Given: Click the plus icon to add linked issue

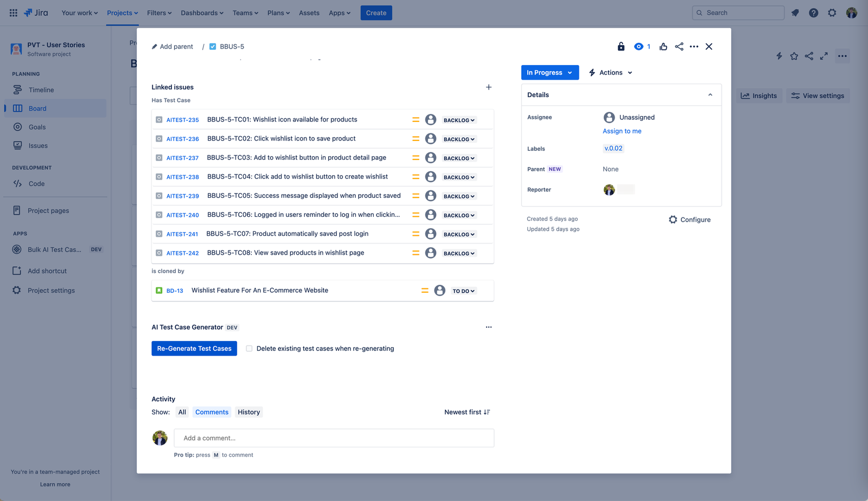Looking at the screenshot, I should [x=488, y=87].
